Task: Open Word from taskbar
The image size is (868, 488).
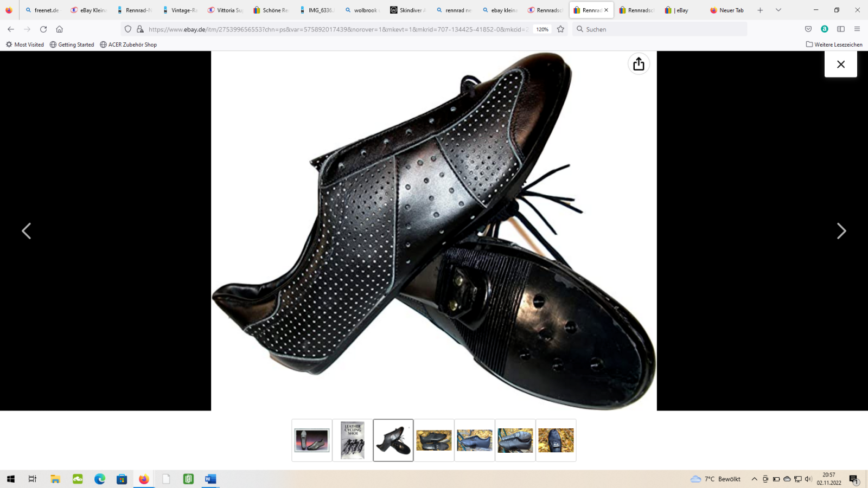Action: point(210,479)
